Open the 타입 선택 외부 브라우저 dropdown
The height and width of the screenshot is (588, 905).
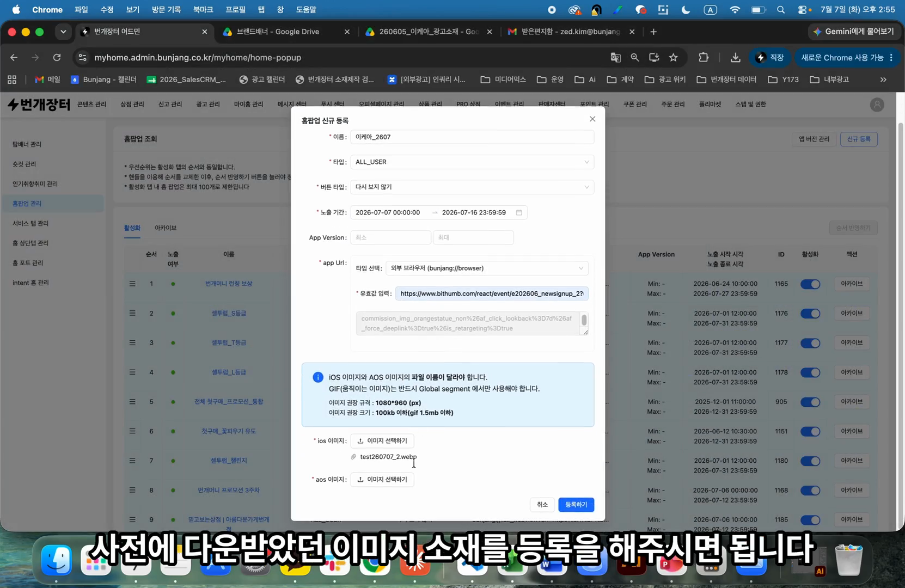487,268
